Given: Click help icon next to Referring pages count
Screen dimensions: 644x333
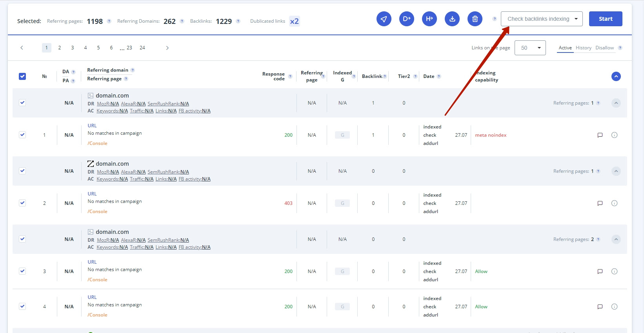Looking at the screenshot, I should [109, 21].
